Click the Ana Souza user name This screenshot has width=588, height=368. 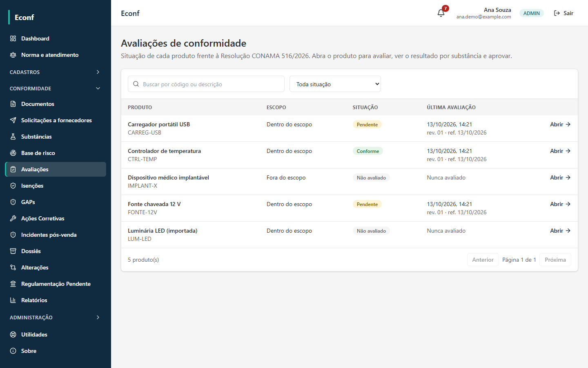tap(497, 10)
